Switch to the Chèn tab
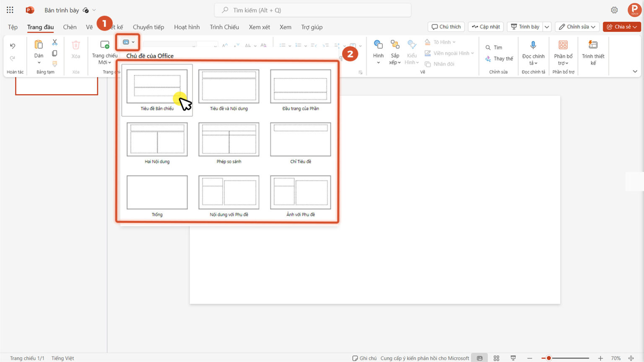The image size is (644, 362). click(70, 27)
